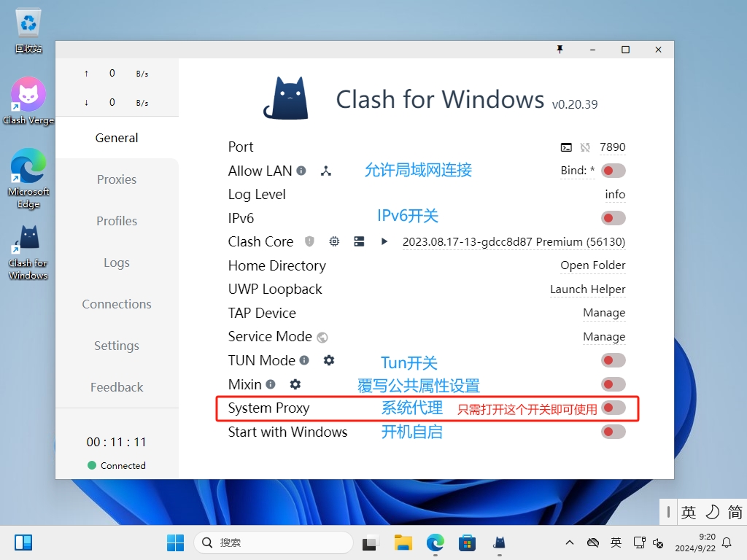747x560 pixels.
Task: Click the play arrow to restart the Clash core
Action: coord(384,241)
